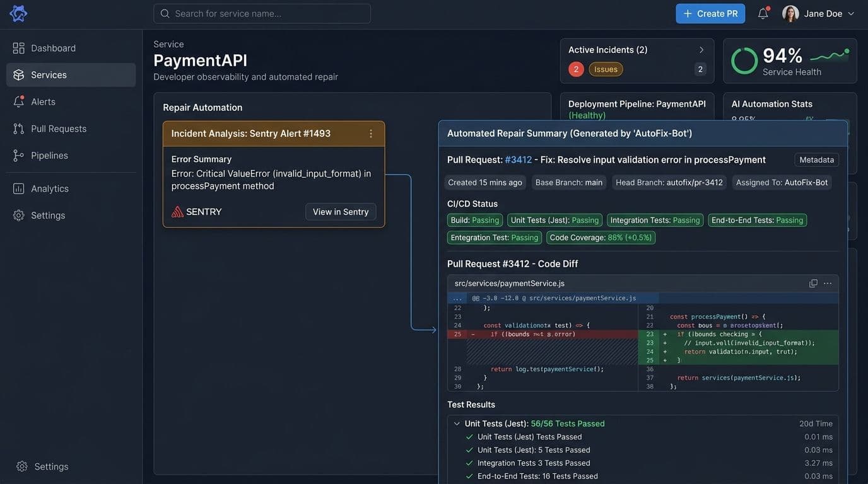The image size is (868, 484).
Task: Focus the service name search field
Action: click(262, 13)
